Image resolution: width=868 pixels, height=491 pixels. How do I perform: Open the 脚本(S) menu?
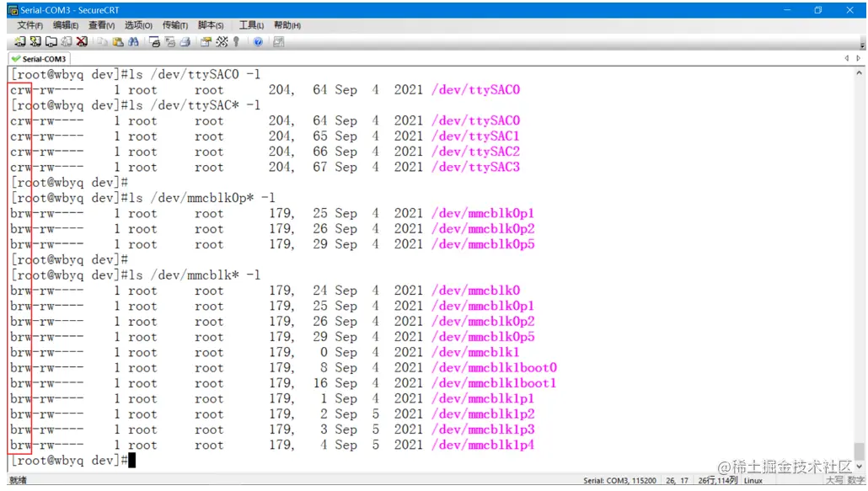click(x=211, y=25)
